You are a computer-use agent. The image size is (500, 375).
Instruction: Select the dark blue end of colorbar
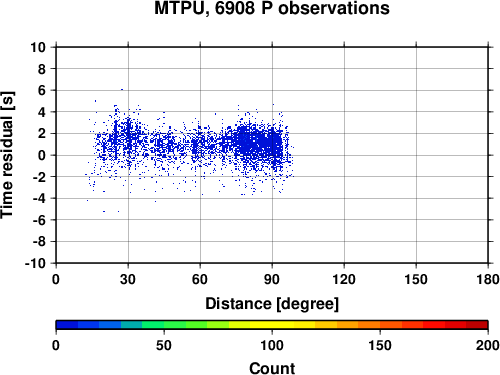click(x=67, y=325)
